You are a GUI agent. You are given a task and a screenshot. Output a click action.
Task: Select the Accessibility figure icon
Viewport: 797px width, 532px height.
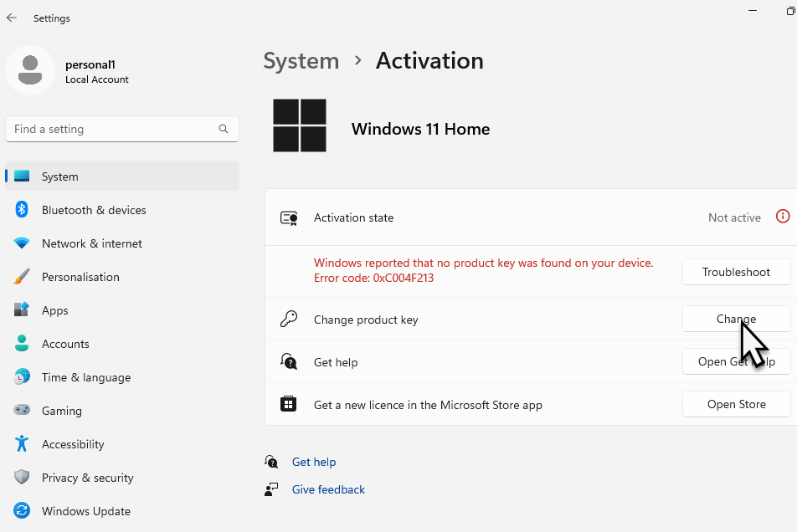[22, 443]
